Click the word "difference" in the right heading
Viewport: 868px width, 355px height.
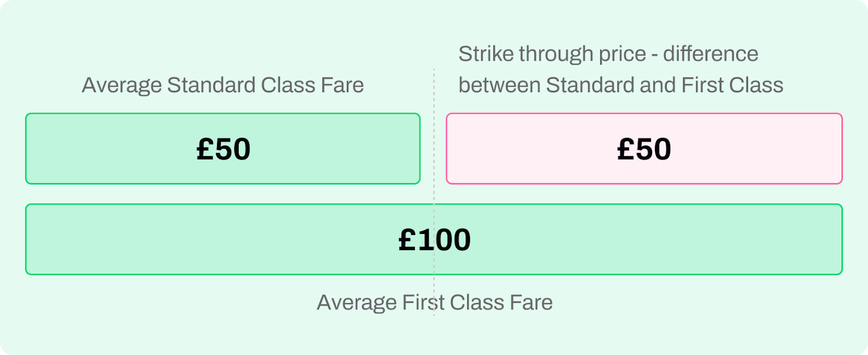[x=711, y=54]
